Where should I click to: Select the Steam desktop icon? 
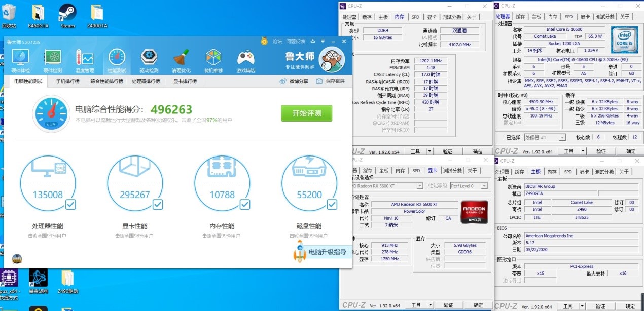67,16
